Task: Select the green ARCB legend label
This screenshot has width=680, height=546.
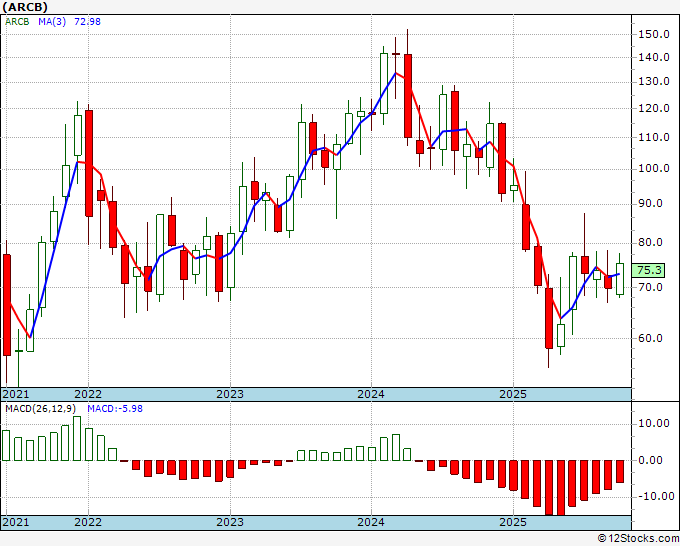Action: tap(17, 21)
